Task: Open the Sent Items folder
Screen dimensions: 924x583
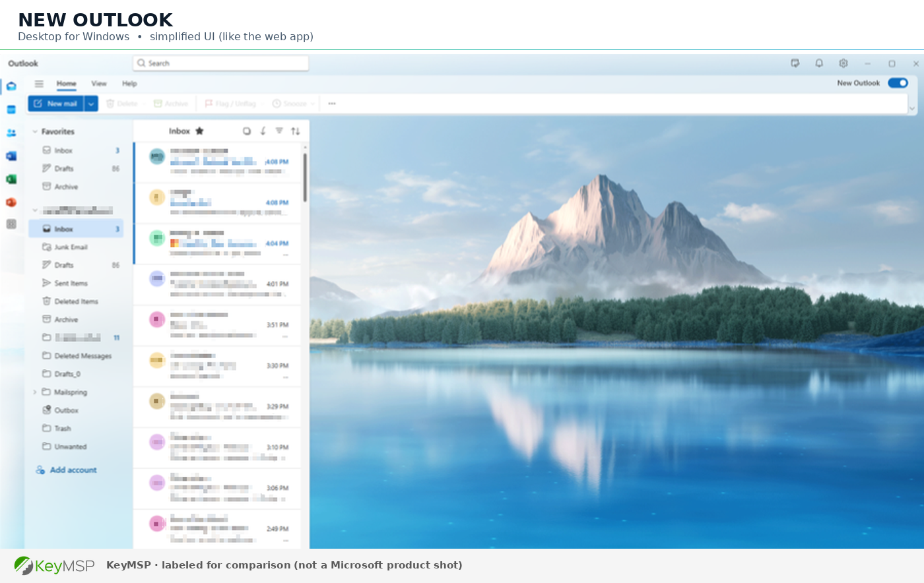Action: click(76, 283)
